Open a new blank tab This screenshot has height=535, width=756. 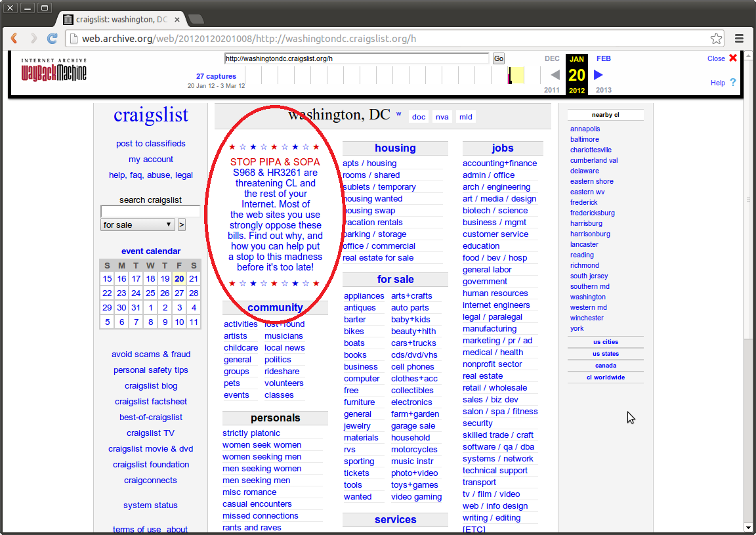pyautogui.click(x=196, y=19)
